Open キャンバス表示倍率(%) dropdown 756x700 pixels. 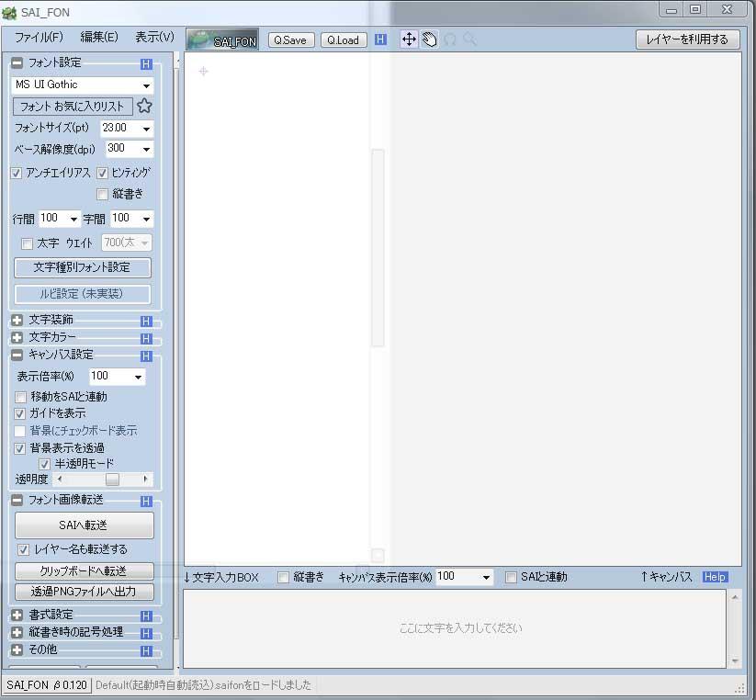coord(486,577)
